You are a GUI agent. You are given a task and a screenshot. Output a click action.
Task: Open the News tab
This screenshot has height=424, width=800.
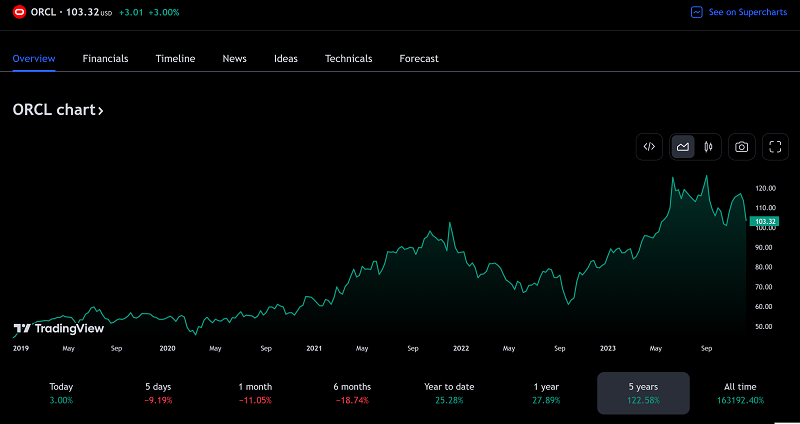[x=234, y=59]
